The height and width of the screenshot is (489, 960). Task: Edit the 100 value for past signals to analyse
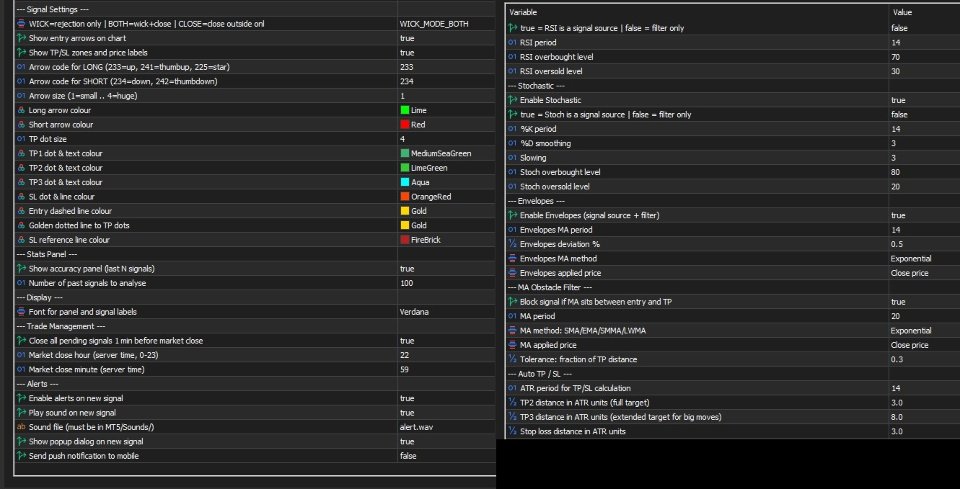(x=406, y=283)
